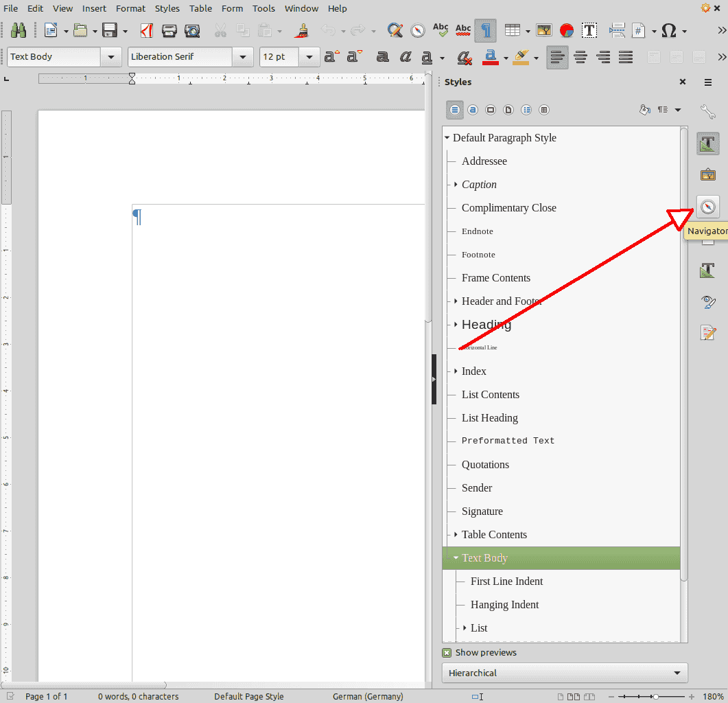Image resolution: width=728 pixels, height=703 pixels.
Task: Create a new document with the New icon
Action: click(x=51, y=31)
